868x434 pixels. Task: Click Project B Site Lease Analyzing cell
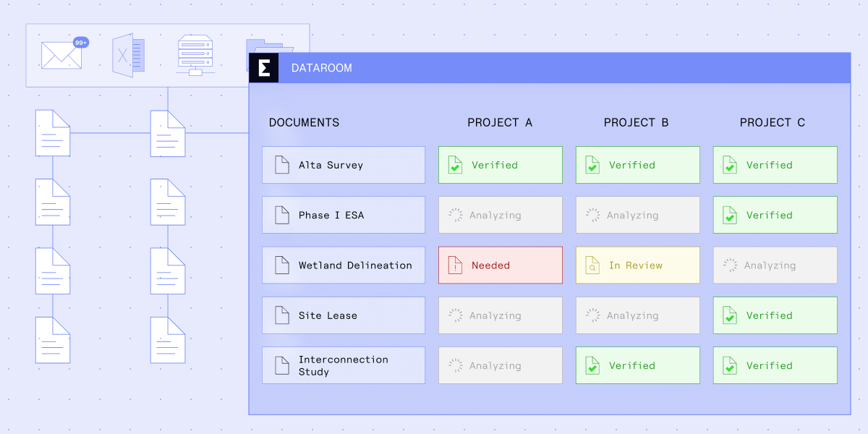[x=638, y=315]
